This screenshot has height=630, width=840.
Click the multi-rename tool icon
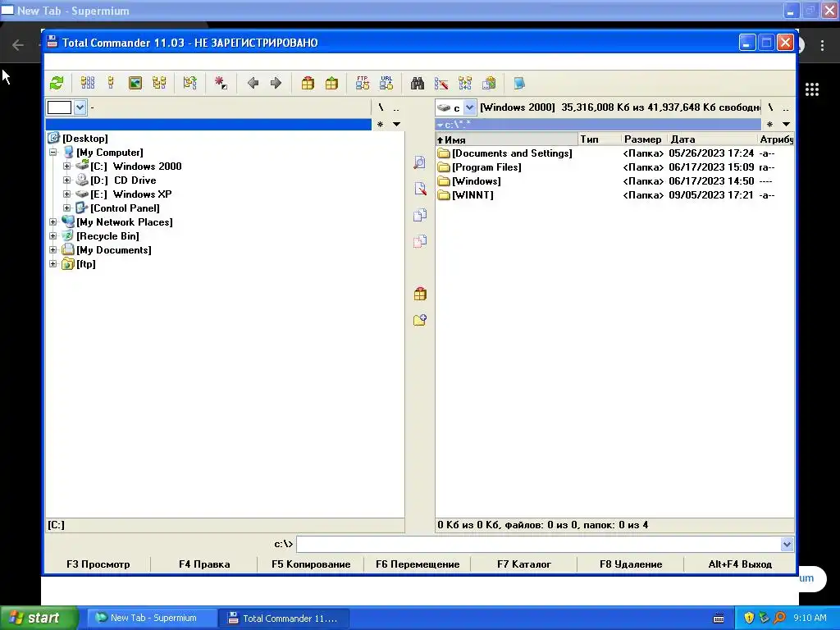tap(441, 83)
